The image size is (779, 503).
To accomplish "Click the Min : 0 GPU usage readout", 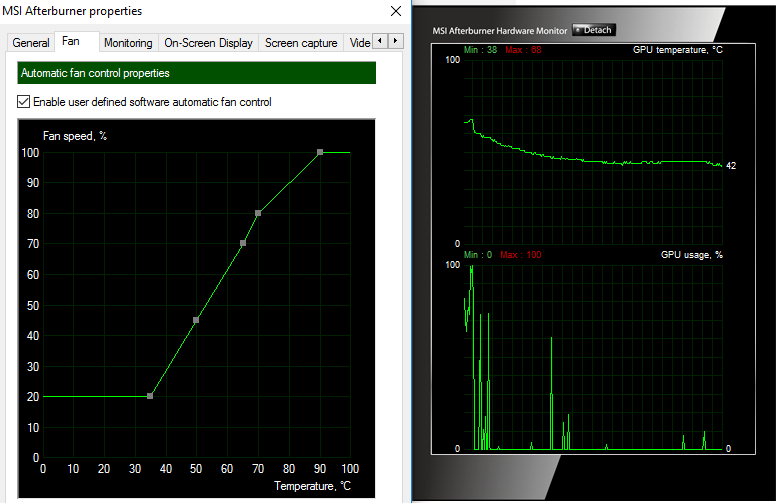I will pyautogui.click(x=477, y=255).
